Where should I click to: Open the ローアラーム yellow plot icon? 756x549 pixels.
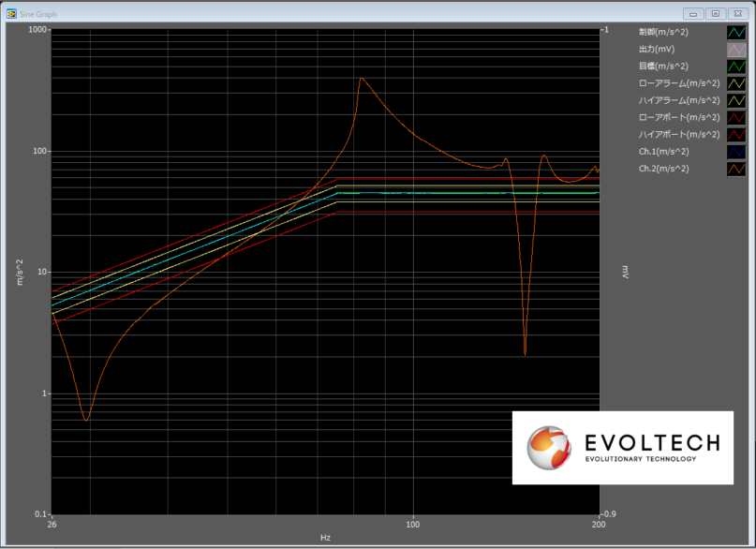tap(736, 83)
